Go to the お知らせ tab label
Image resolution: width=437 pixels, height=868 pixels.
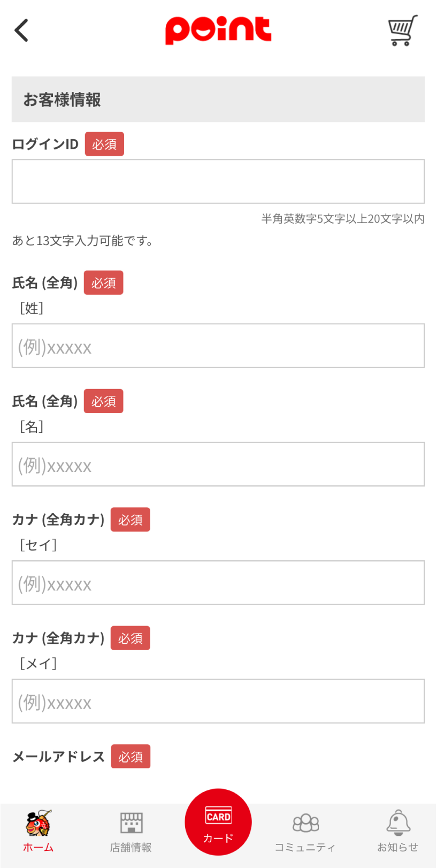click(398, 847)
